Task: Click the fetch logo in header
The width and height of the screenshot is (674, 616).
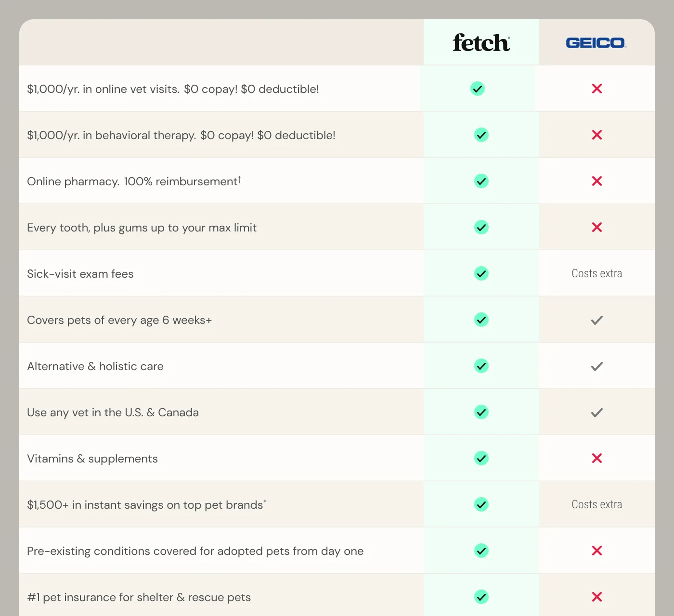Action: (x=481, y=42)
